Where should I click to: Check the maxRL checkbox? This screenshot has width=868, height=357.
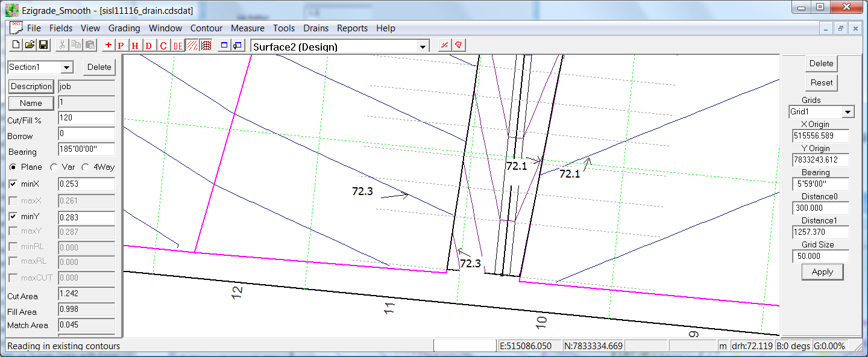pyautogui.click(x=14, y=262)
